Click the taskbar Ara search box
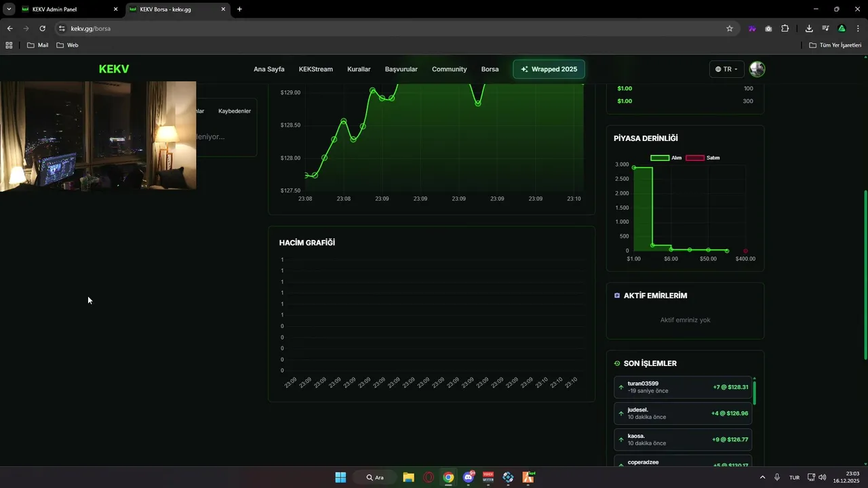This screenshot has width=868, height=488. coord(375,477)
